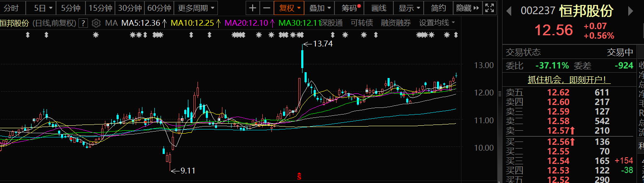Click the 委差 value -924
Image resolution: width=644 pixels, height=183 pixels.
tap(623, 66)
